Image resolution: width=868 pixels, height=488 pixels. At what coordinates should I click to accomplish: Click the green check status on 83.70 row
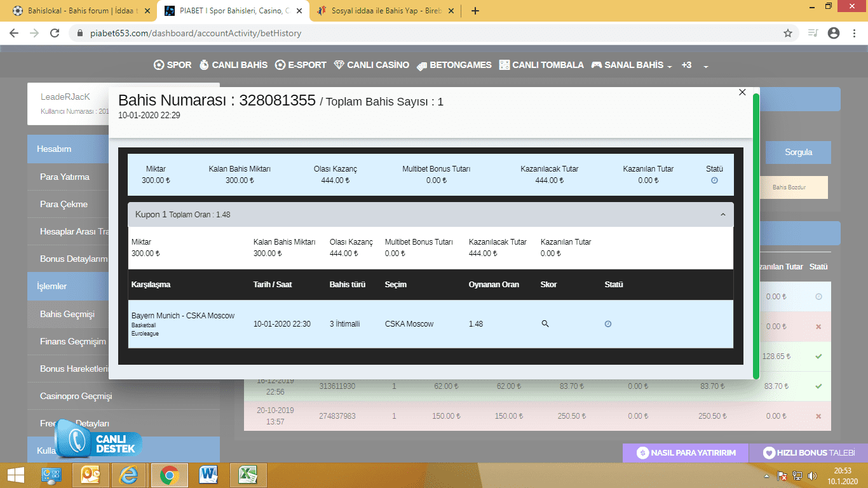tap(818, 386)
